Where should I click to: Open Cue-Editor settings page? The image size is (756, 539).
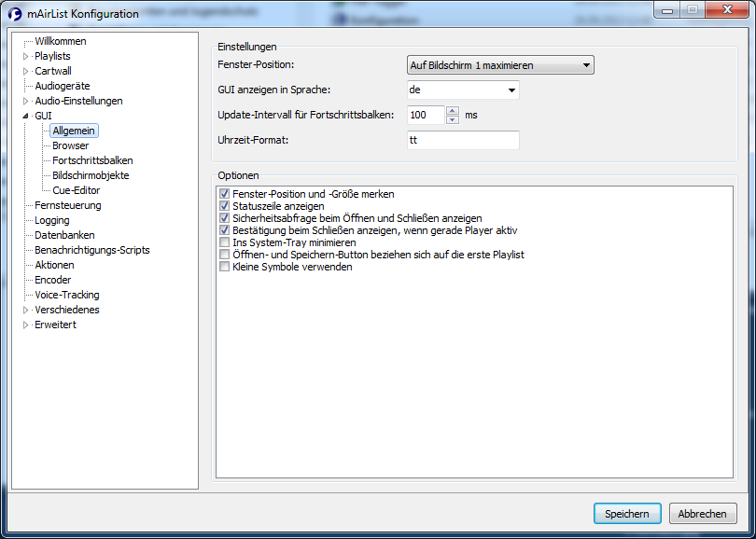click(77, 190)
